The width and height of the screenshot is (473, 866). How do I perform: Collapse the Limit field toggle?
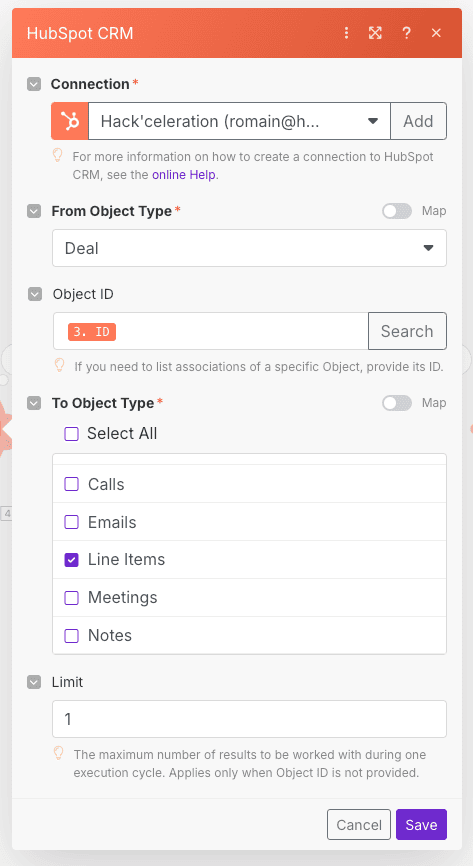click(x=34, y=683)
